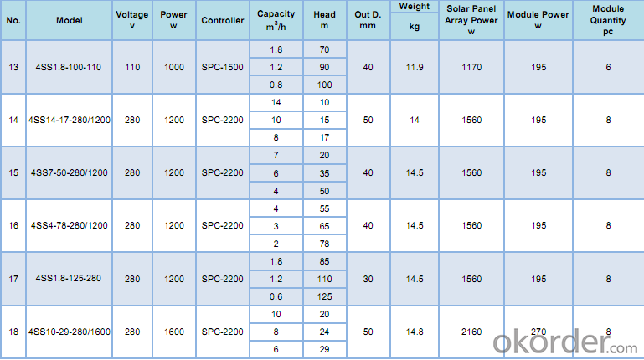Click capacity value 0.6
The image size is (644, 360).
click(x=276, y=296)
